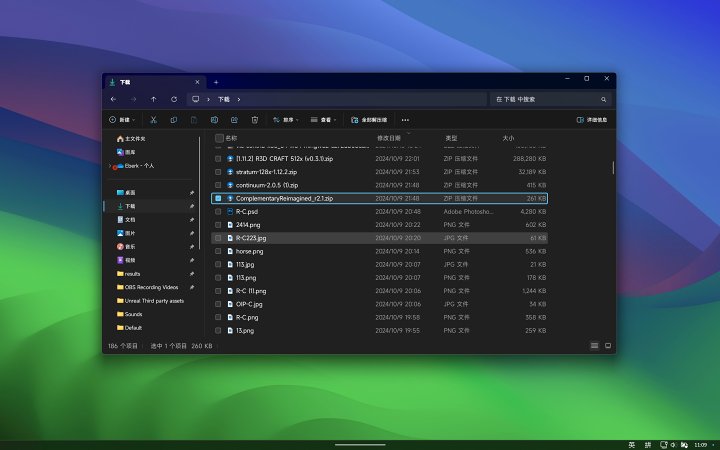Open a new tab with plus button
The image size is (720, 450).
[x=215, y=81]
